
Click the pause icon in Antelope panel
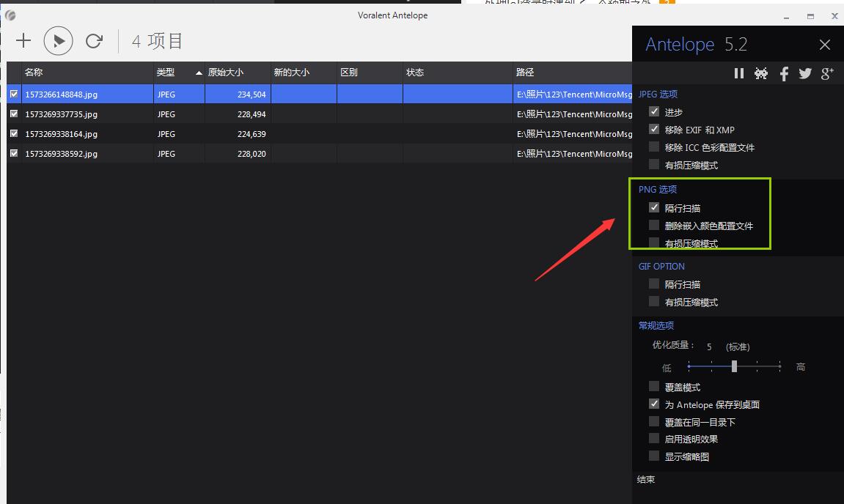(739, 73)
